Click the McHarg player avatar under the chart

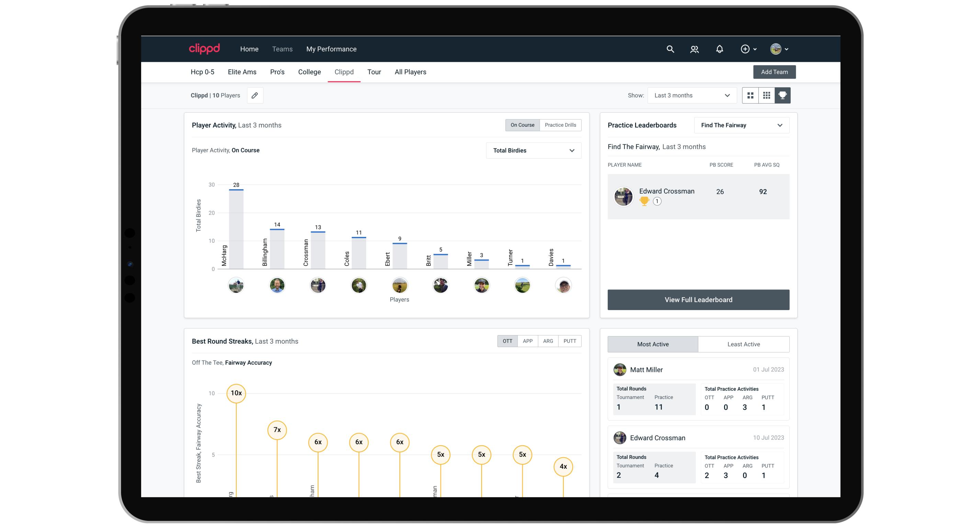tap(236, 285)
